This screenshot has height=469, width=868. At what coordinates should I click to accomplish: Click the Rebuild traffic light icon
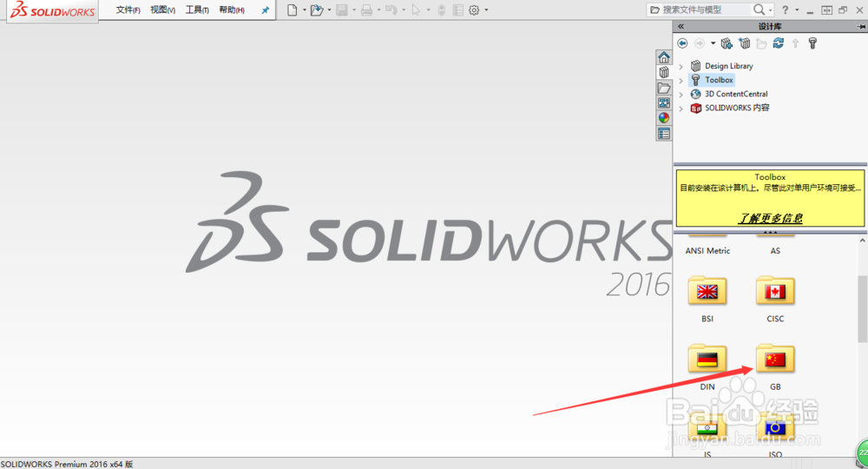[x=441, y=10]
